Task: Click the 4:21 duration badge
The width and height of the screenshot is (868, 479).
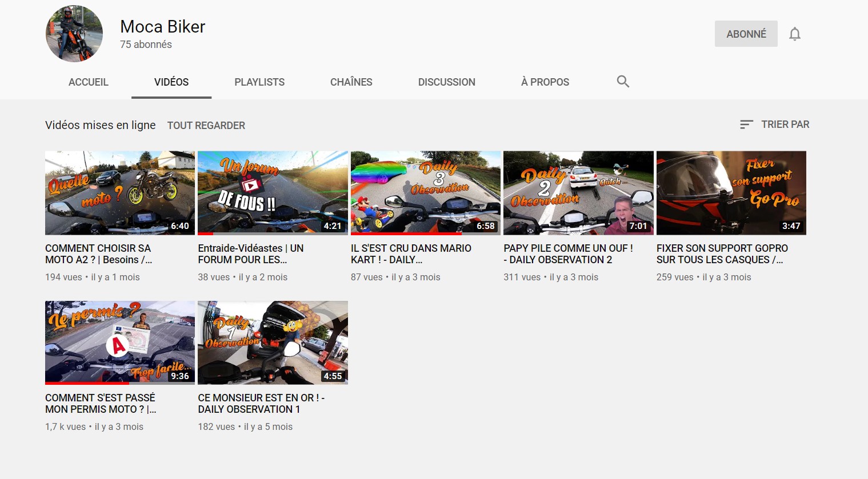Action: (333, 226)
